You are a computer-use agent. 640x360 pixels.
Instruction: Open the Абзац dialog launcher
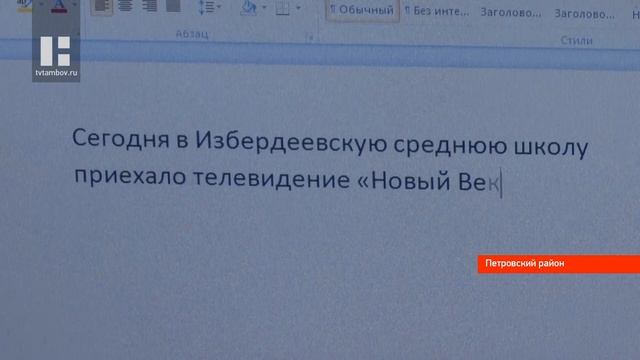coord(310,38)
